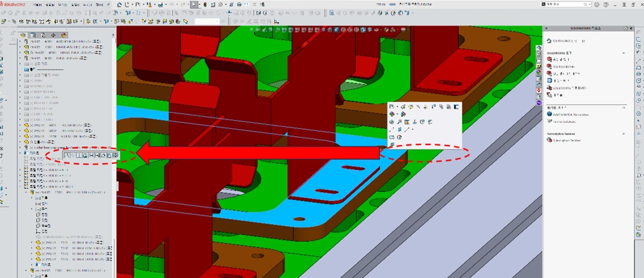Open Help with the question mark icon
The height and width of the screenshot is (278, 644).
pos(606,4)
